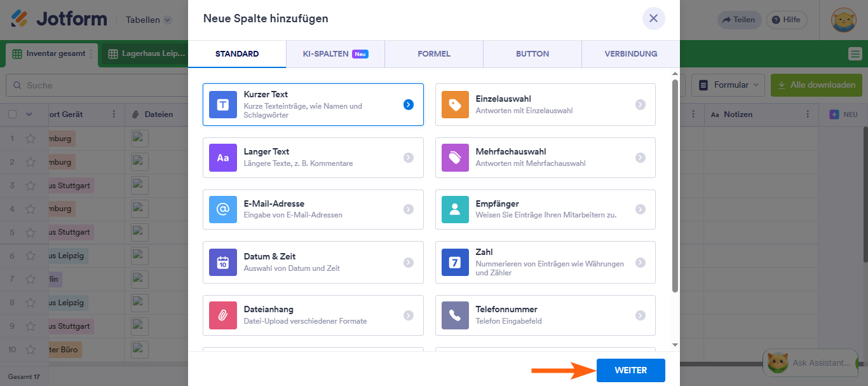The width and height of the screenshot is (868, 386).
Task: Click the Kurzer Text blue T icon
Action: coord(222,104)
